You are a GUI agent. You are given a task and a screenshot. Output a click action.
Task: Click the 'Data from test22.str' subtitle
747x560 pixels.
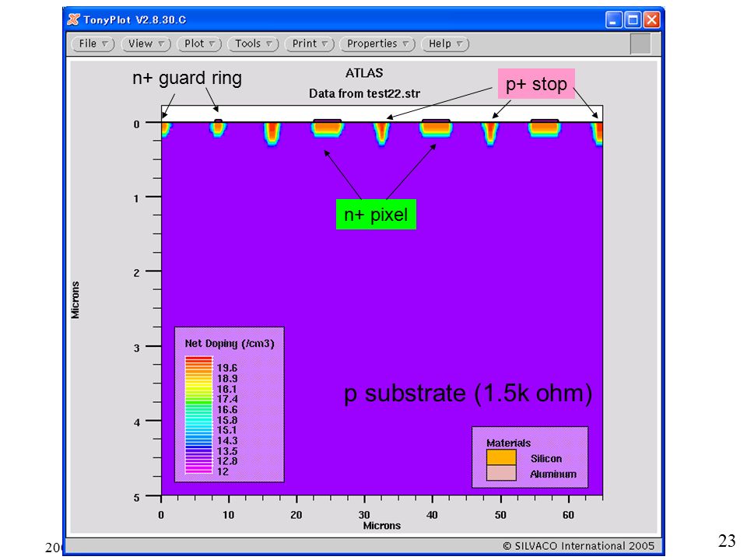(x=364, y=93)
